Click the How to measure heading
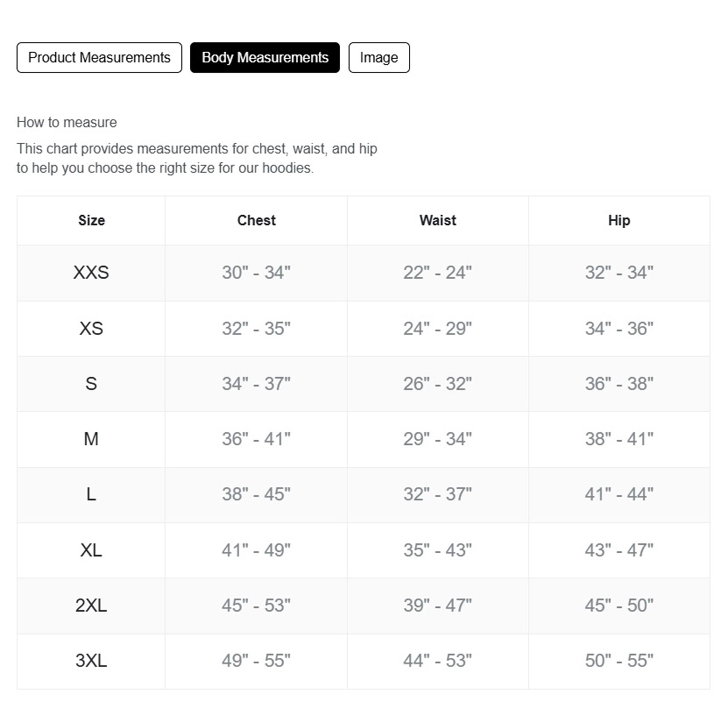This screenshot has width=728, height=728. pyautogui.click(x=67, y=122)
